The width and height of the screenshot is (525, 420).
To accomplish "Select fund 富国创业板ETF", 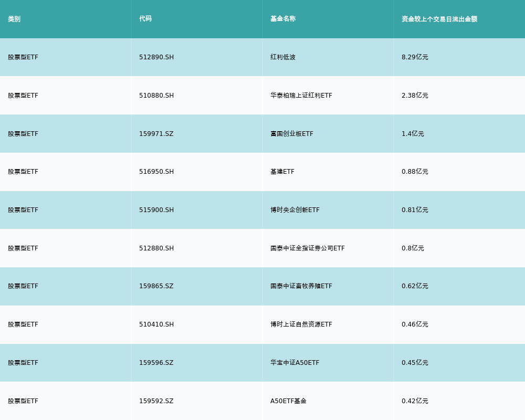I will tap(292, 134).
